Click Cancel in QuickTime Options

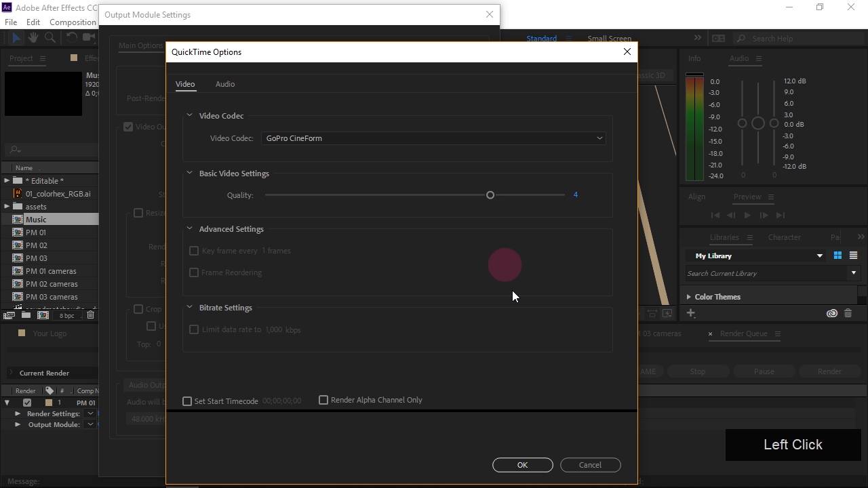pos(590,465)
